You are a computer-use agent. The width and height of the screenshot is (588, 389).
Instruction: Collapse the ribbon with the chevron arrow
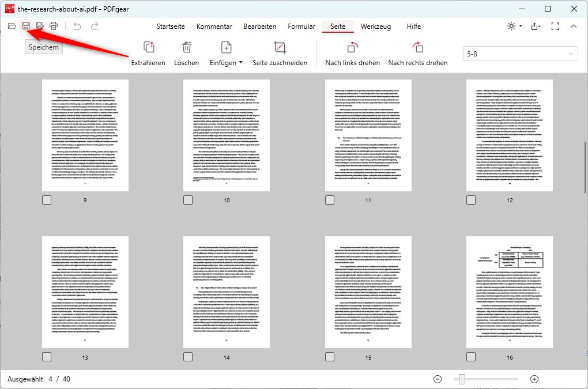click(x=574, y=26)
